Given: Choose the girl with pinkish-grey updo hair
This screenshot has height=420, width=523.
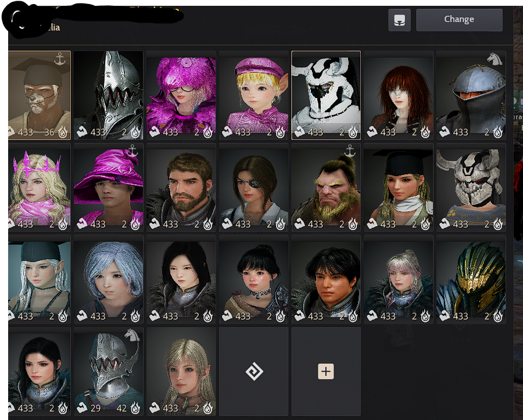Looking at the screenshot, I should pyautogui.click(x=399, y=279).
